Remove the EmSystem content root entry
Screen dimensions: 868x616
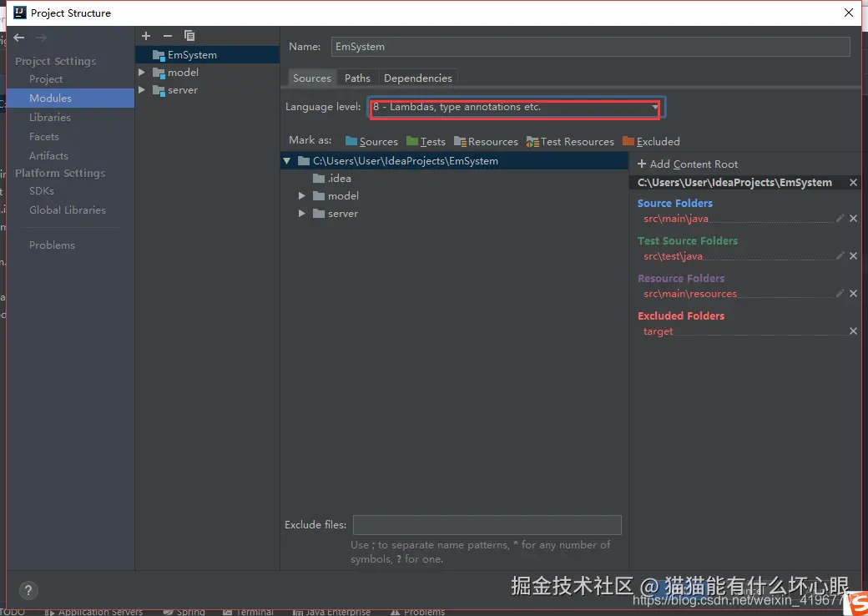[853, 183]
